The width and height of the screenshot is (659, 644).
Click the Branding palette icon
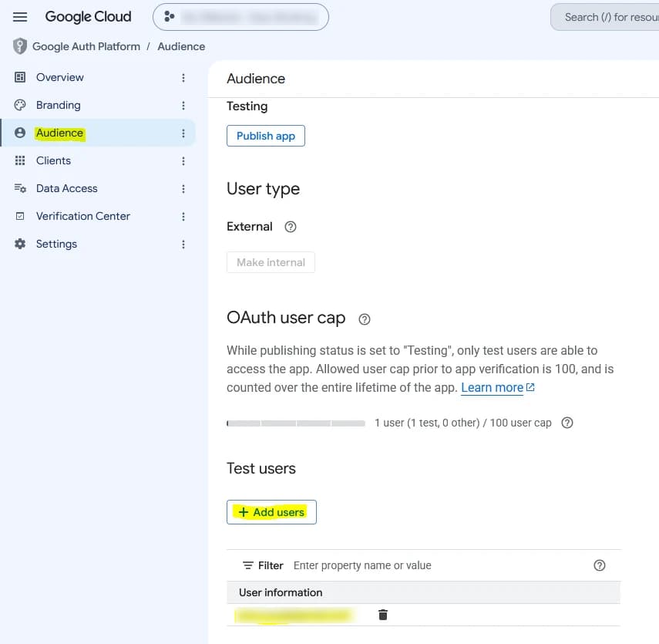pyautogui.click(x=20, y=105)
